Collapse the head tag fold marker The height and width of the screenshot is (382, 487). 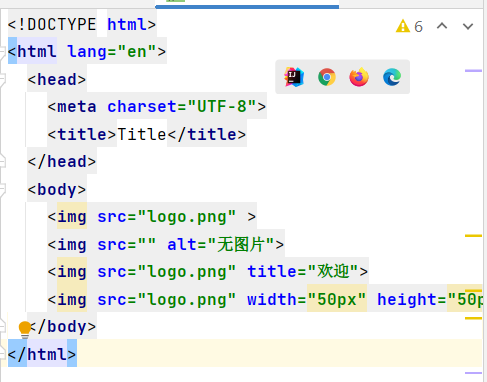tap(2, 79)
